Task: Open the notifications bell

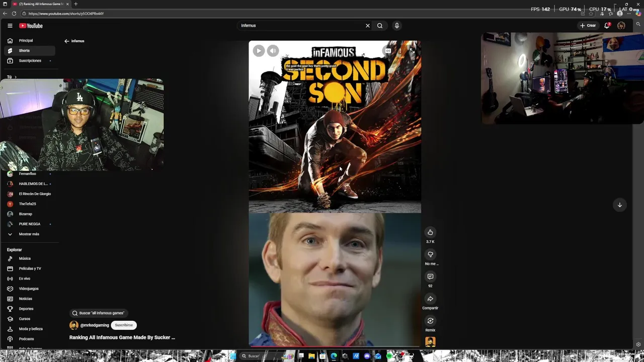Action: tap(607, 26)
